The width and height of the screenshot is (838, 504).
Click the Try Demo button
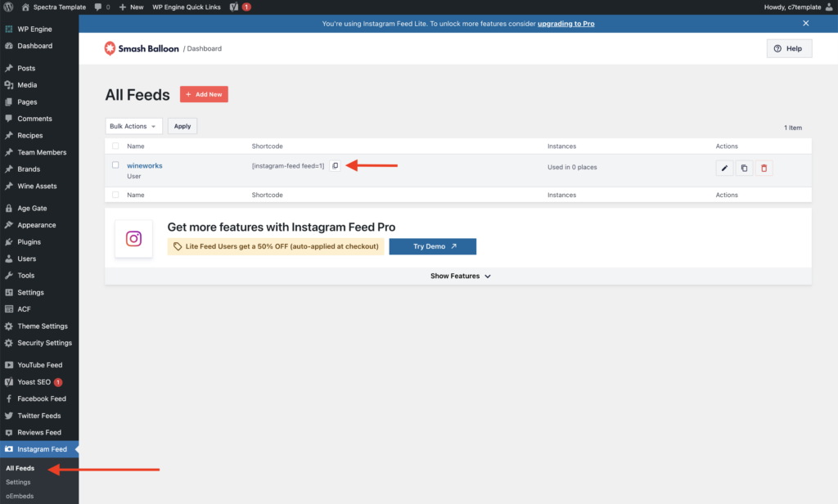click(432, 246)
